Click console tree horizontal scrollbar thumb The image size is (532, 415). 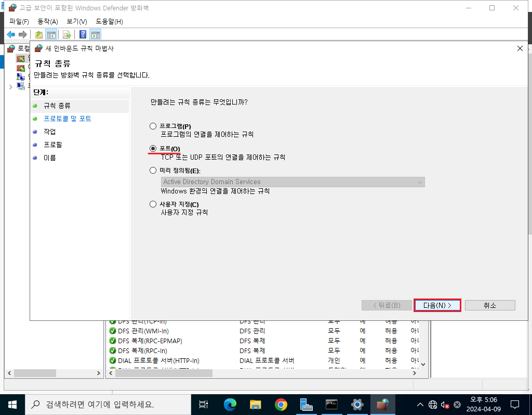click(35, 373)
